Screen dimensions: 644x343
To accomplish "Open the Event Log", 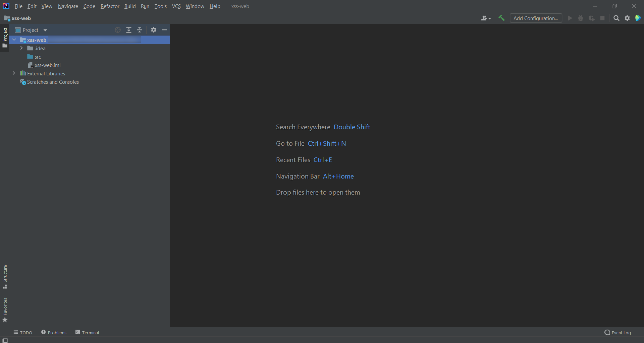I will click(x=618, y=332).
